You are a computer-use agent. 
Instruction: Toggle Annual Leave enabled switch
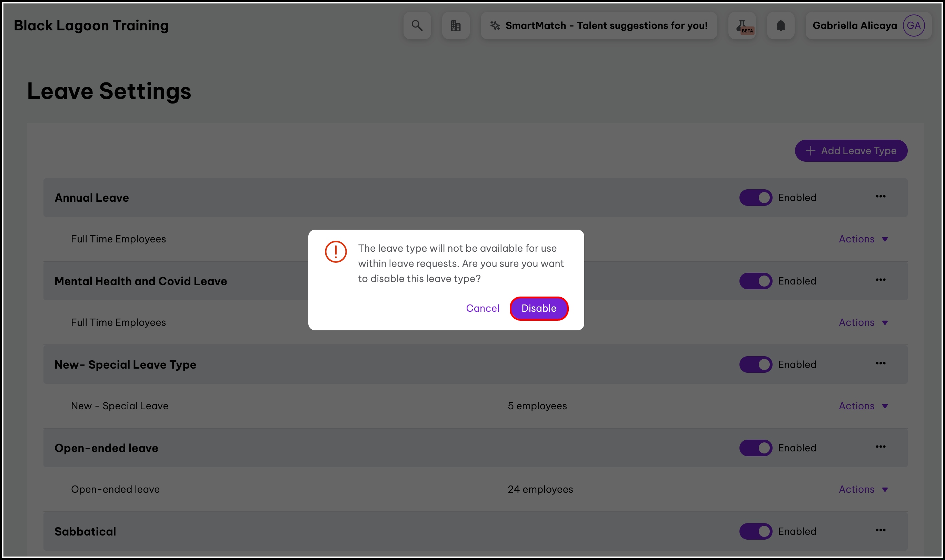point(756,198)
